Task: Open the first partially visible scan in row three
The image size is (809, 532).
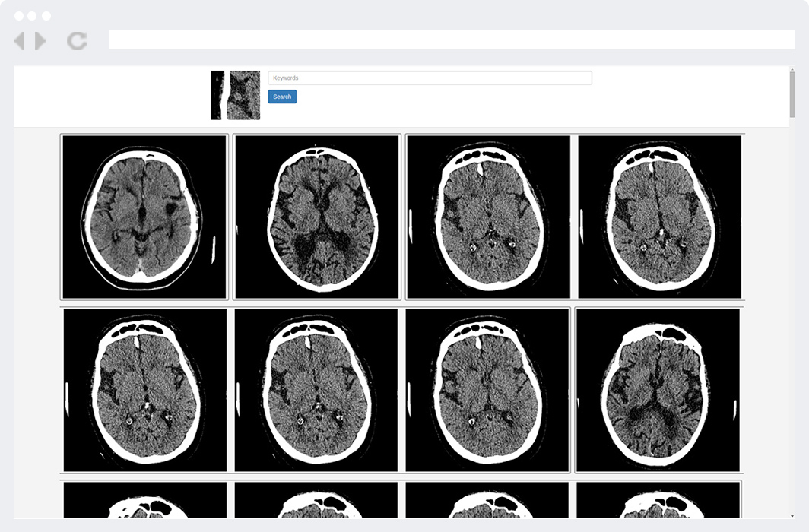Action: [x=144, y=500]
